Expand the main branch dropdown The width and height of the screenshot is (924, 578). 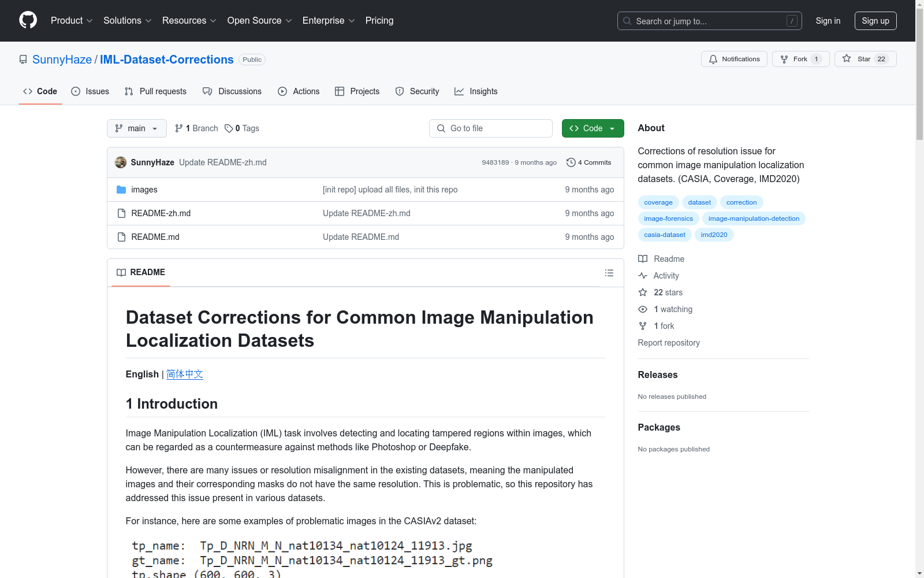(136, 128)
